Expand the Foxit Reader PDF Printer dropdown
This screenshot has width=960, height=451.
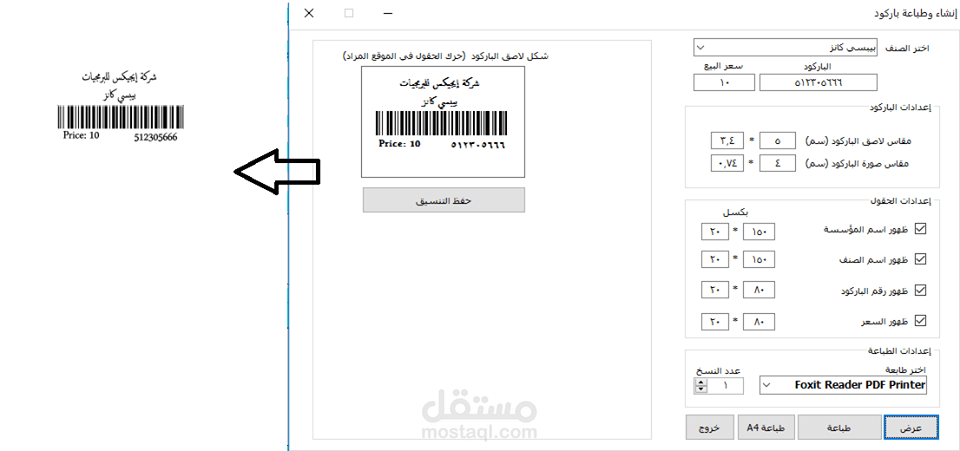844,385
